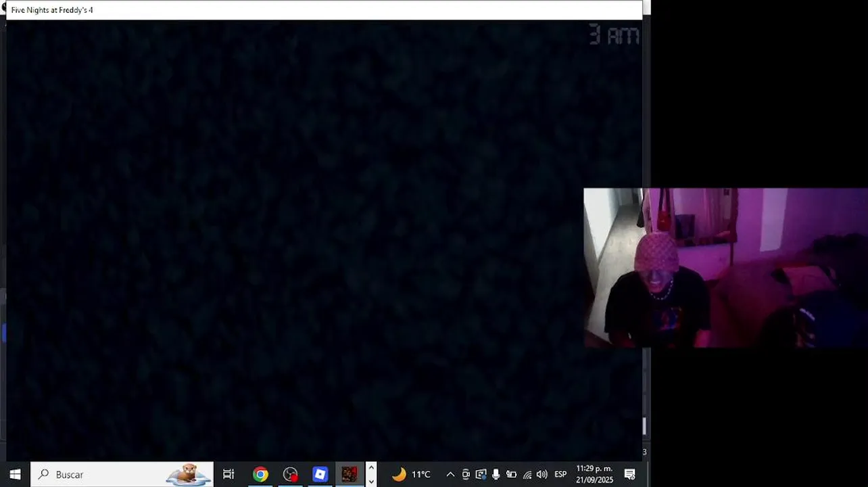Show hidden system tray icons
Screen dimensions: 868x487
point(450,474)
